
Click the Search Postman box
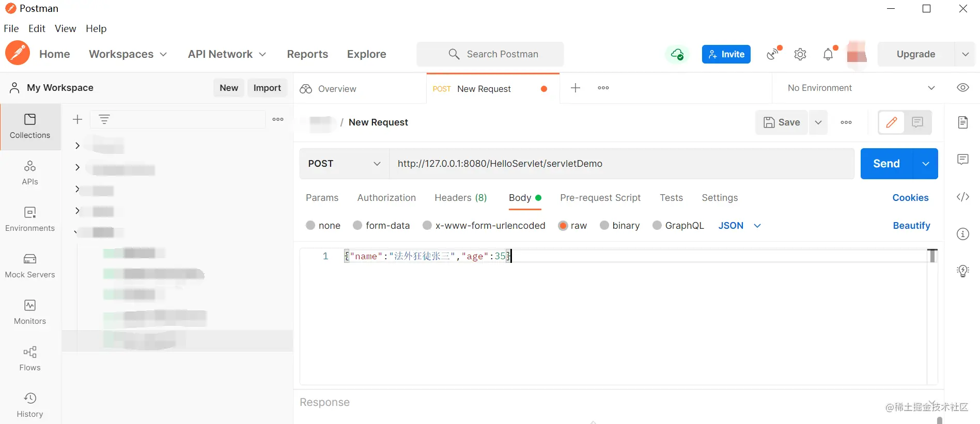coord(490,54)
